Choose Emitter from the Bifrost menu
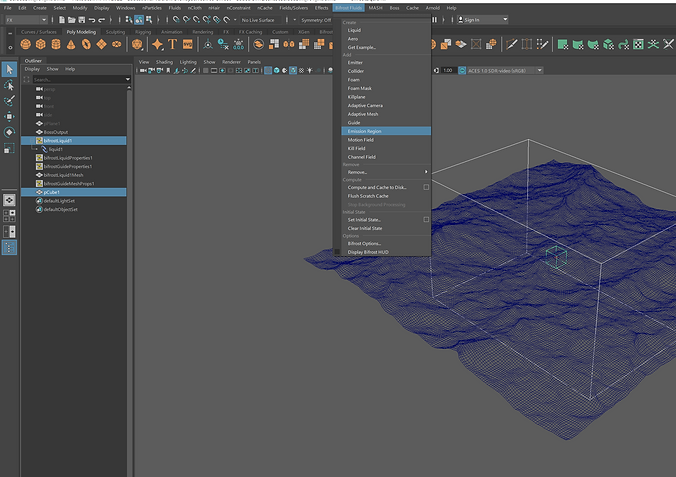Image resolution: width=676 pixels, height=477 pixels. (x=386, y=63)
